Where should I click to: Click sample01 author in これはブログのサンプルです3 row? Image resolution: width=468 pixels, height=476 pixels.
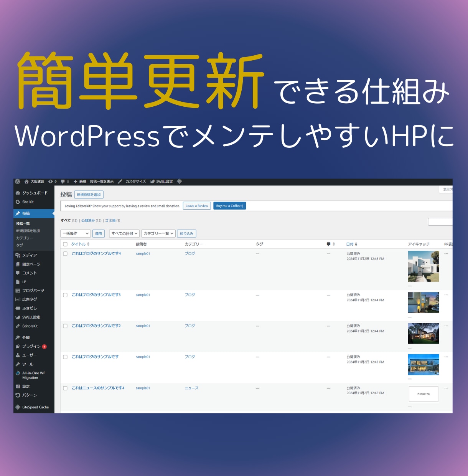[x=143, y=295]
